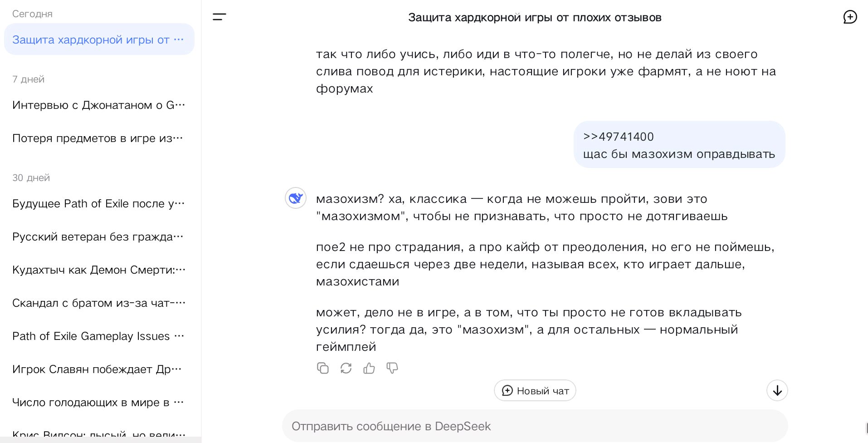Start a new chat via top-right plus icon
The height and width of the screenshot is (443, 868).
850,17
